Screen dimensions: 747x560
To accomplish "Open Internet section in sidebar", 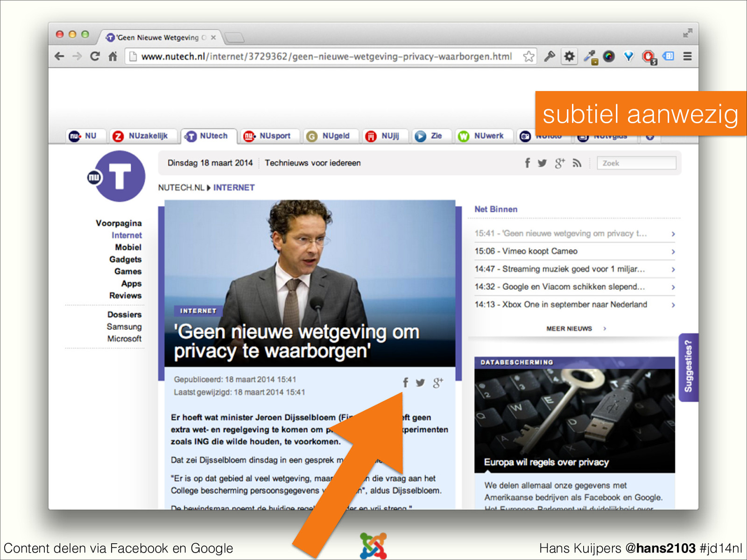I will (127, 235).
